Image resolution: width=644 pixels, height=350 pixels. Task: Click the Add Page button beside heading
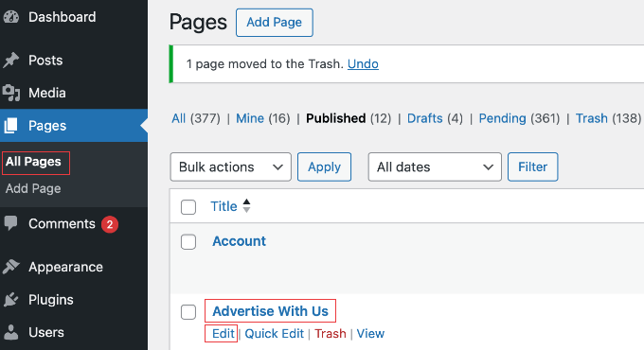pyautogui.click(x=275, y=23)
